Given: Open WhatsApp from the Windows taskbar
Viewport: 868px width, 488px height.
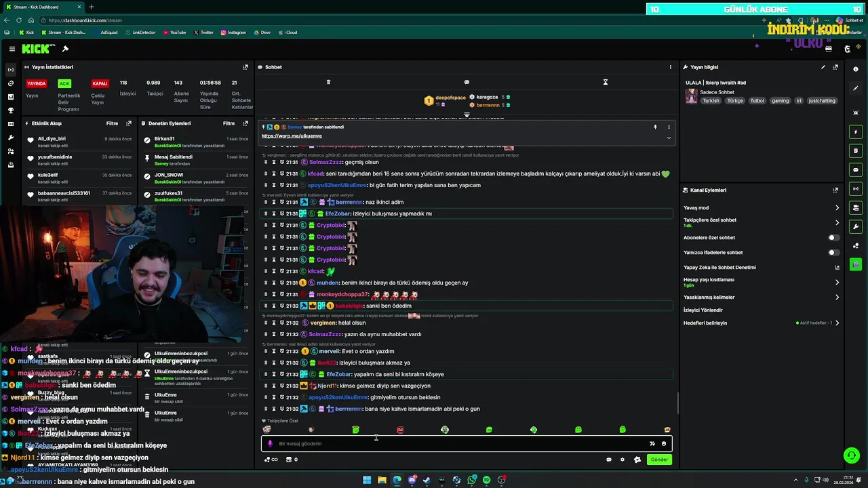Looking at the screenshot, I should [471, 480].
